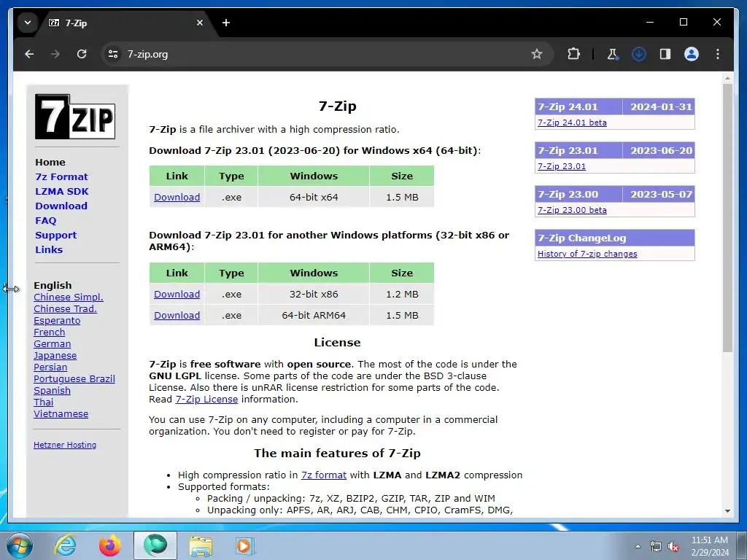Screen dimensions: 747x560
Task: Open a new tab with the plus button
Action: coord(226,23)
